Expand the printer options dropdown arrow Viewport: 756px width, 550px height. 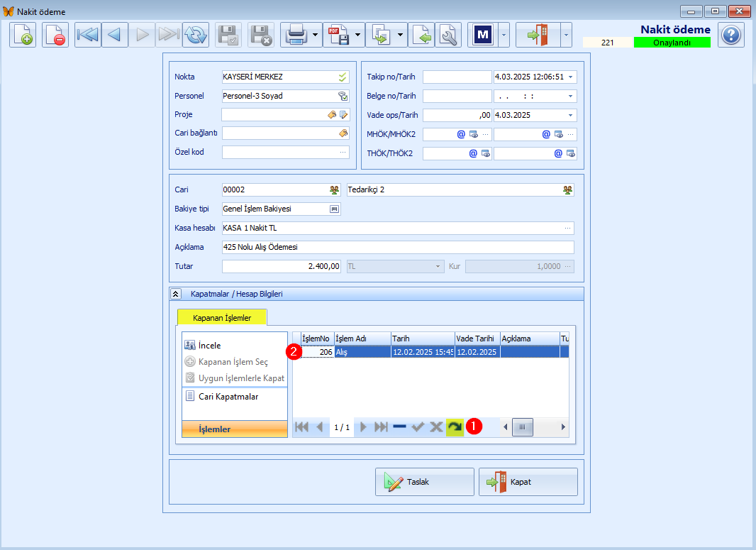[314, 35]
